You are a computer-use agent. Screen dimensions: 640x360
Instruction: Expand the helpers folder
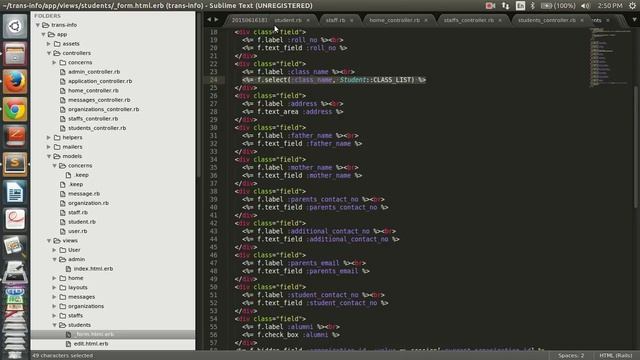[x=49, y=138]
